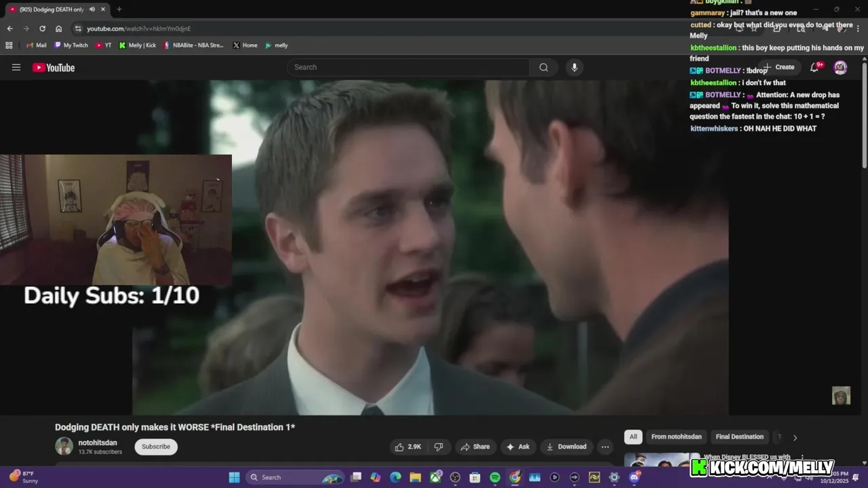This screenshot has height=488, width=868.
Task: Like the video with 2.9K likes
Action: point(408,447)
